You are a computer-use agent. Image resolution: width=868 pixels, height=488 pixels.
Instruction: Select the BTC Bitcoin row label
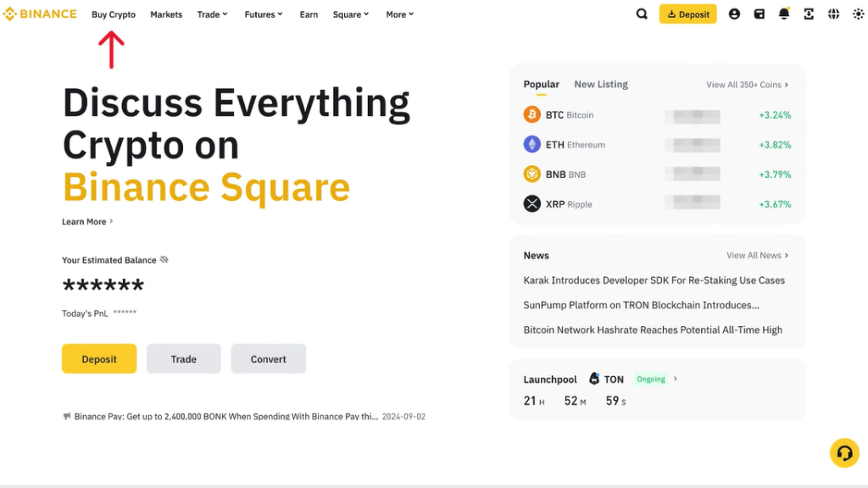click(569, 114)
